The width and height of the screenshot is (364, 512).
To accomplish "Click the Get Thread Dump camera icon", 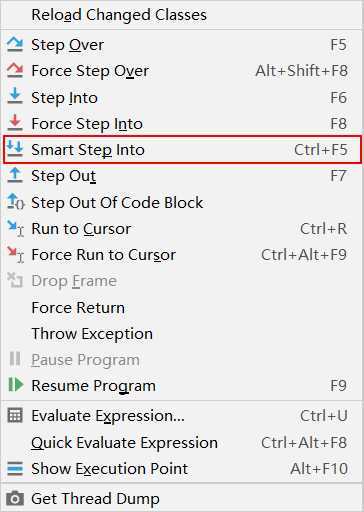I will pos(15,498).
